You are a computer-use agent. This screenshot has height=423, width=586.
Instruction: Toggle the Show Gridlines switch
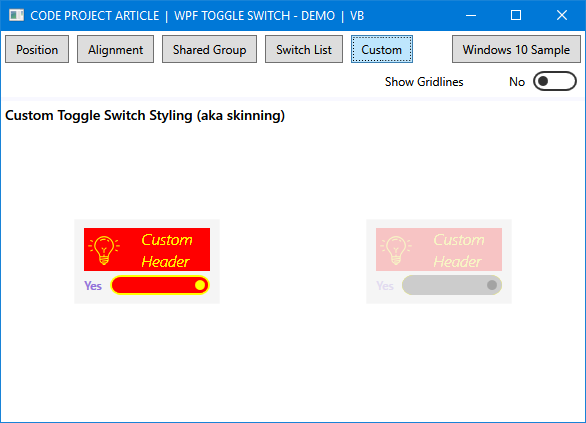click(555, 81)
